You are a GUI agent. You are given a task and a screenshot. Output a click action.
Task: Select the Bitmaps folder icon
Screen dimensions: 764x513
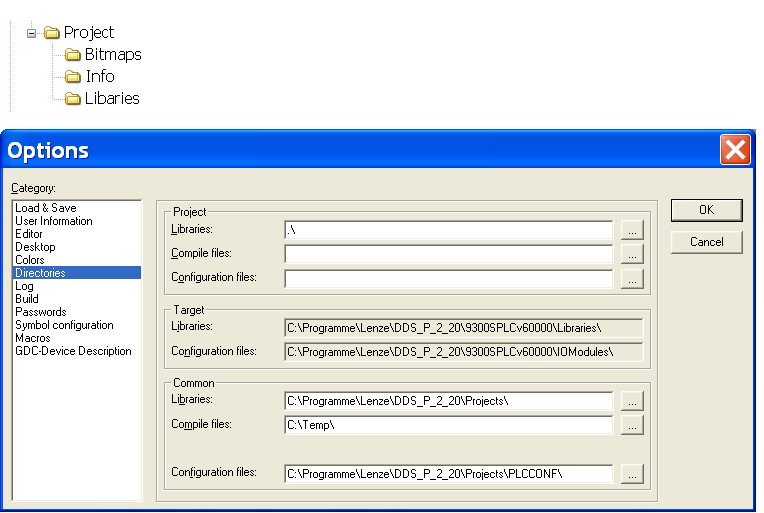pyautogui.click(x=73, y=55)
